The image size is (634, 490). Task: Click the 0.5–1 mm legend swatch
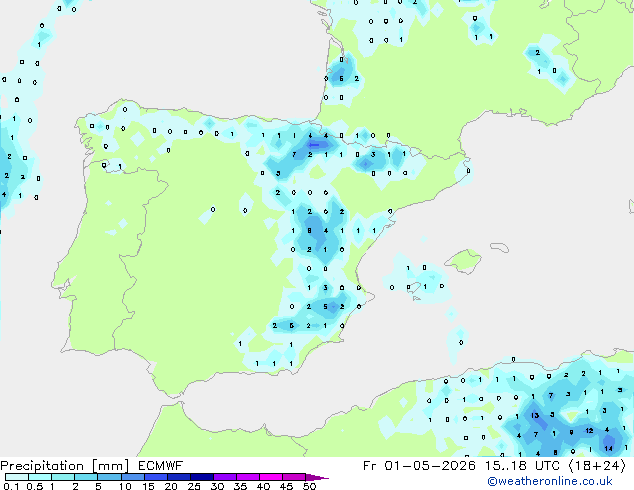[40, 477]
